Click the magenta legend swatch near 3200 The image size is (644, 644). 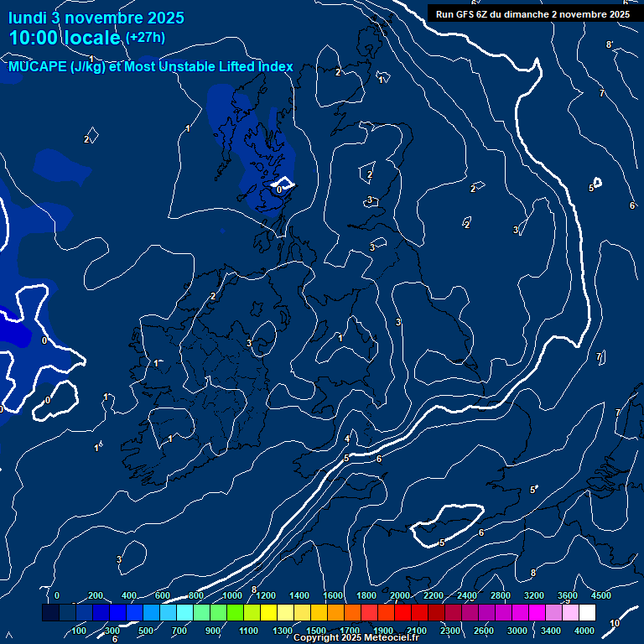(537, 614)
